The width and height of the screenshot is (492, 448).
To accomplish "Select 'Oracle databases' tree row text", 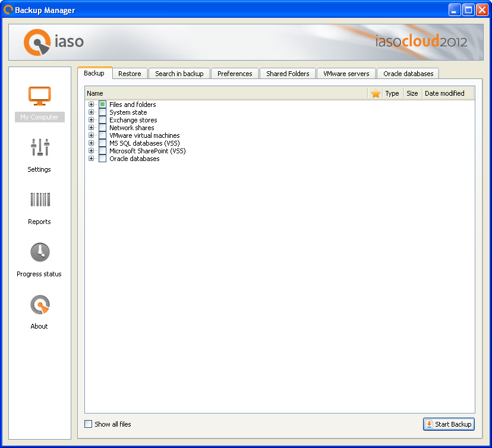I will click(134, 159).
